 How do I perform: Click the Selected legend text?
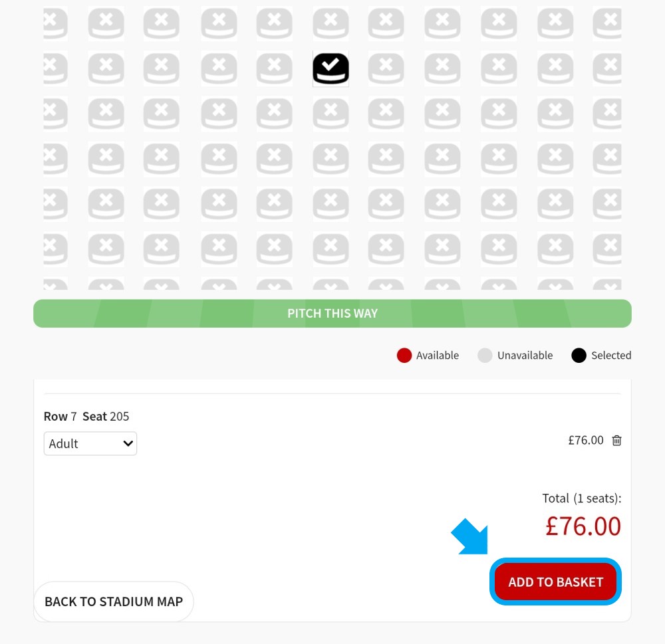tap(611, 356)
